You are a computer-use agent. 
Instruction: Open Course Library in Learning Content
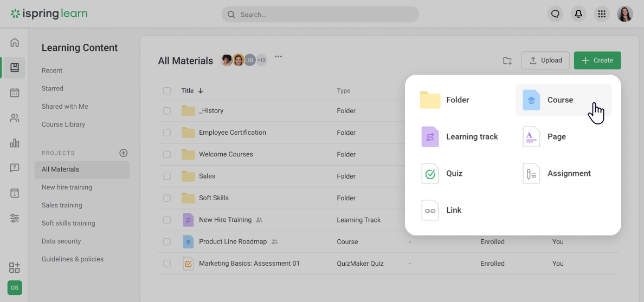[x=63, y=124]
